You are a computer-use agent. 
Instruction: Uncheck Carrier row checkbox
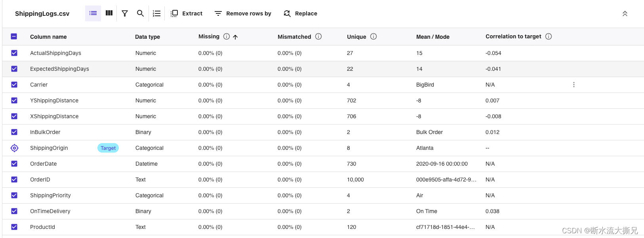pos(14,85)
